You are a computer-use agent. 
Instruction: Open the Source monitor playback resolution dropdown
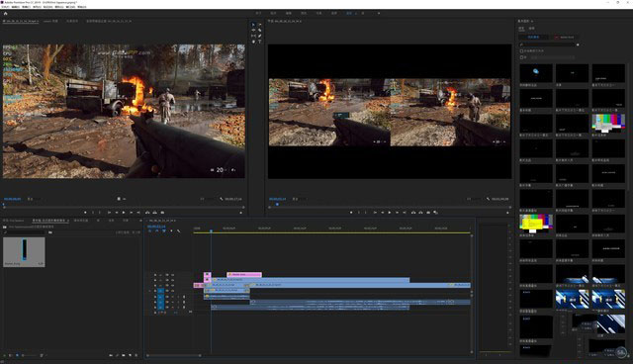207,199
